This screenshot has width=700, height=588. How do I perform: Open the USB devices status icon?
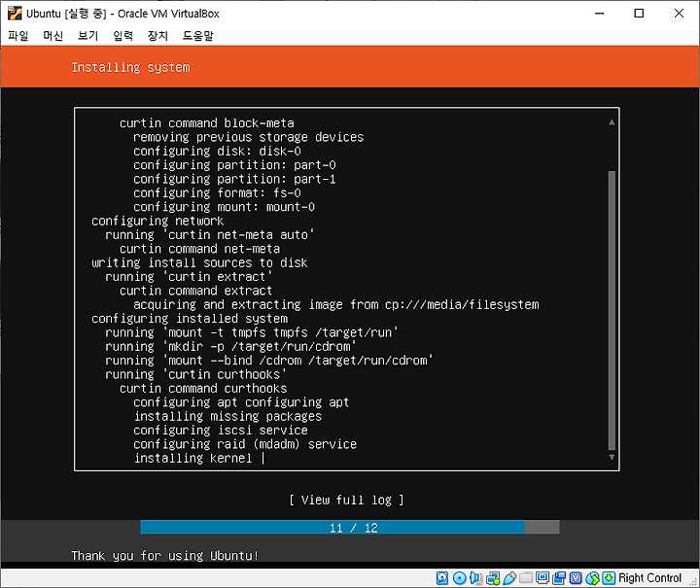[509, 578]
